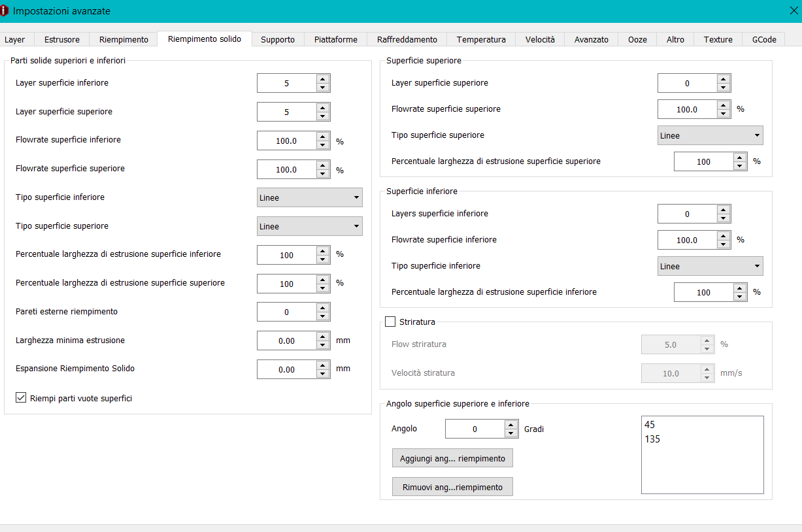The height and width of the screenshot is (532, 802).
Task: Increase Espansione Riempimento Solido with up arrow
Action: point(322,365)
